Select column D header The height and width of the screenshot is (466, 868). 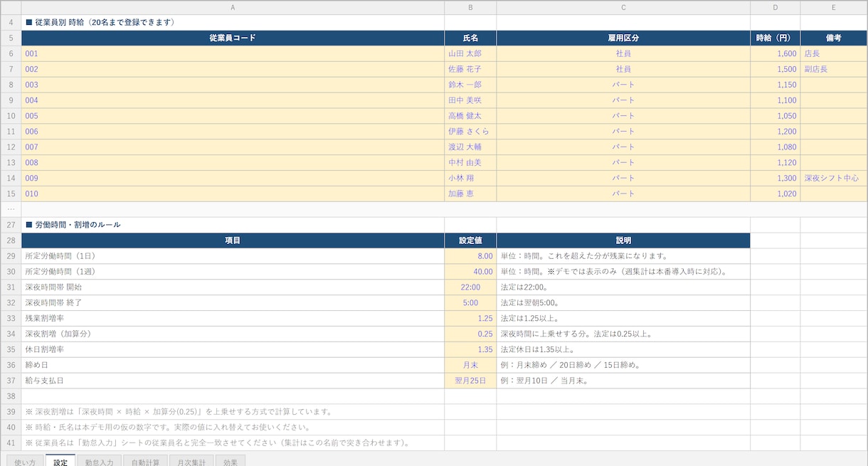pos(776,7)
